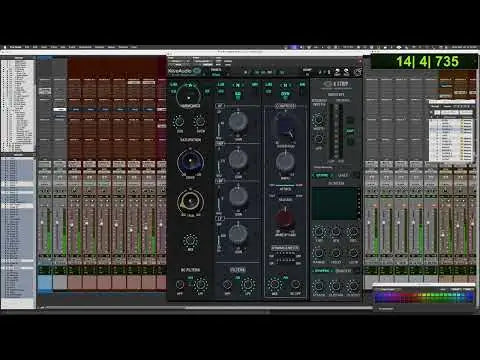Image resolution: width=480 pixels, height=360 pixels.
Task: Click the middle knob below the X Strip graph display
Action: [x=336, y=231]
